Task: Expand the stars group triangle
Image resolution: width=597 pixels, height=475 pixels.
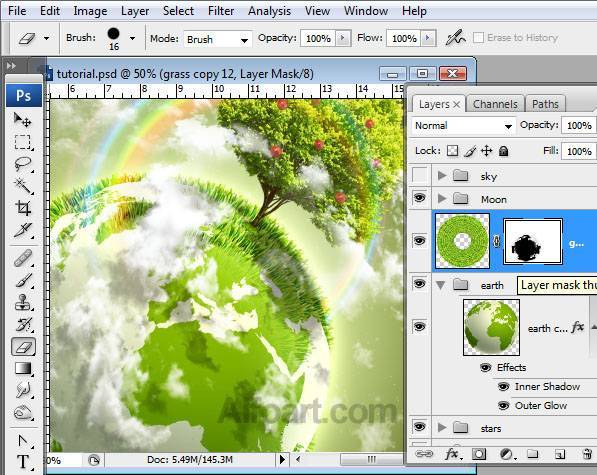Action: coord(442,427)
